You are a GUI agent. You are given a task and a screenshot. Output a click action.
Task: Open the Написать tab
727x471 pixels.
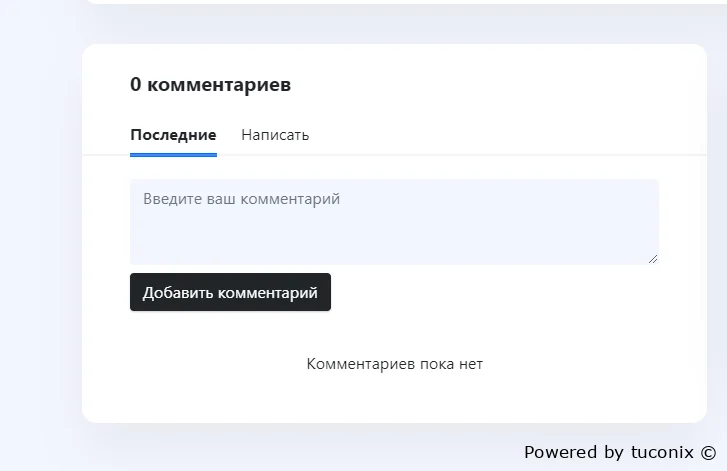(275, 135)
